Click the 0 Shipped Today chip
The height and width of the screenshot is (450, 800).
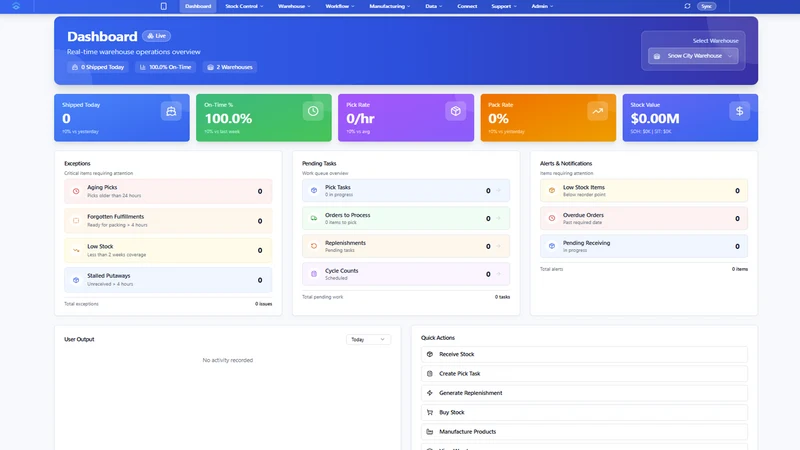click(x=97, y=67)
